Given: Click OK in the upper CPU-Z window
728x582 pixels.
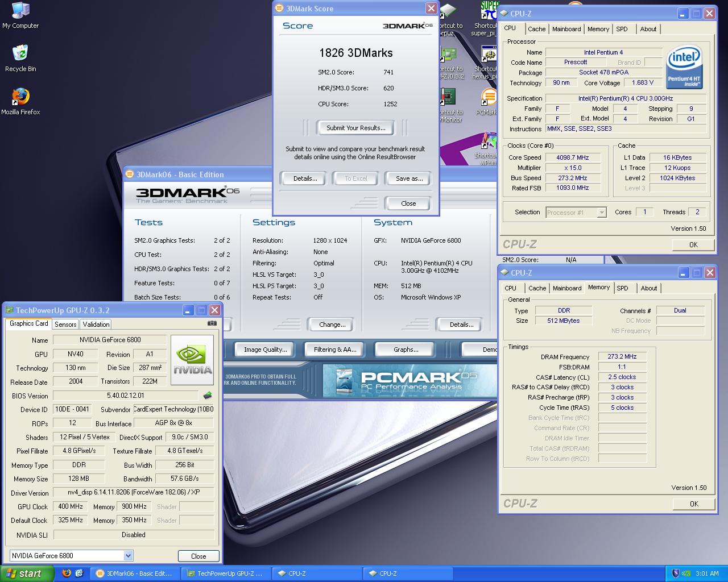Looking at the screenshot, I should [x=693, y=244].
